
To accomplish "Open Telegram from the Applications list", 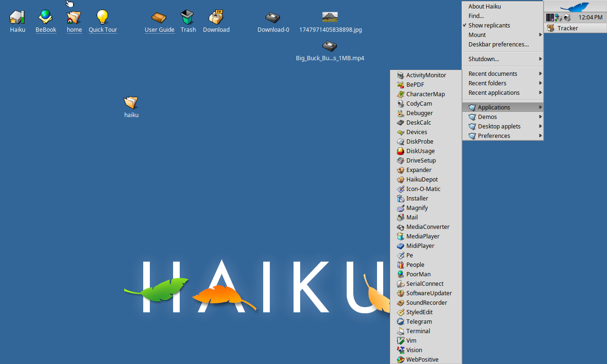I will 426,321.
